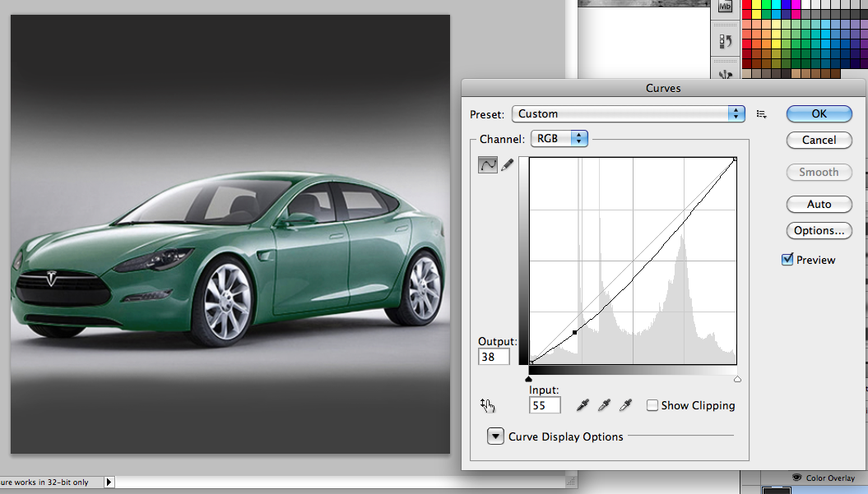
Task: Activate the on-image targeted adjustment hand tool
Action: coord(487,405)
